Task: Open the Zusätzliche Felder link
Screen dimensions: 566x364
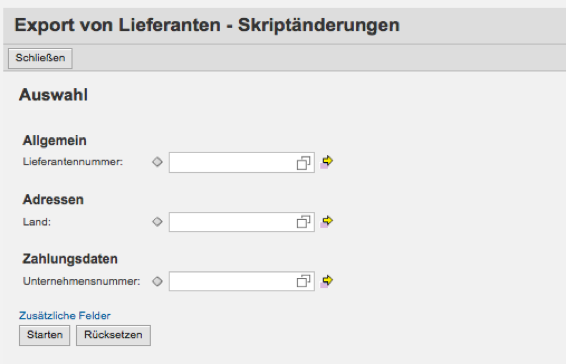Action: (x=65, y=316)
